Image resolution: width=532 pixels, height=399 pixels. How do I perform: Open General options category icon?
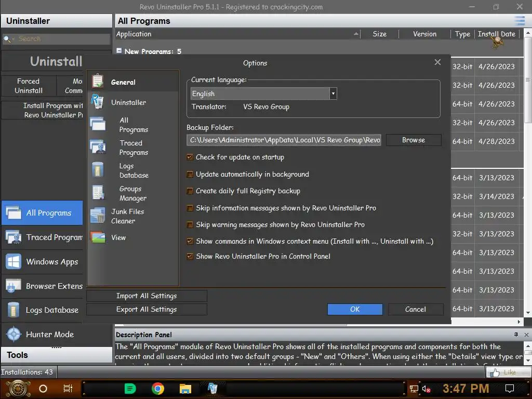click(97, 82)
